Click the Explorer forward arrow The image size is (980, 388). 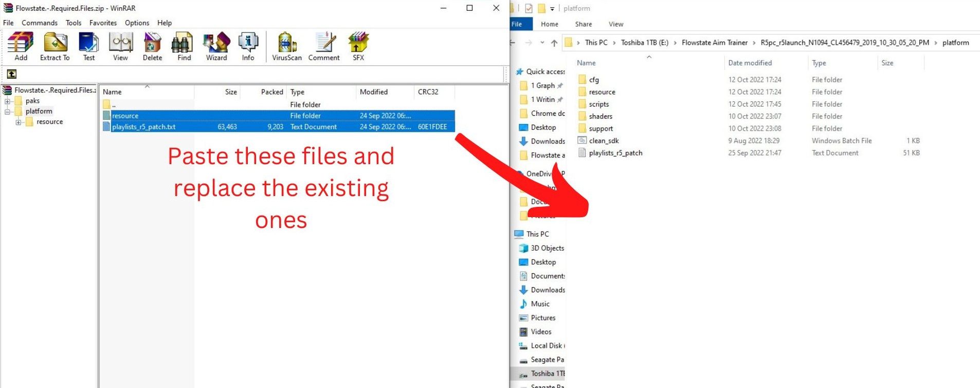pos(529,43)
